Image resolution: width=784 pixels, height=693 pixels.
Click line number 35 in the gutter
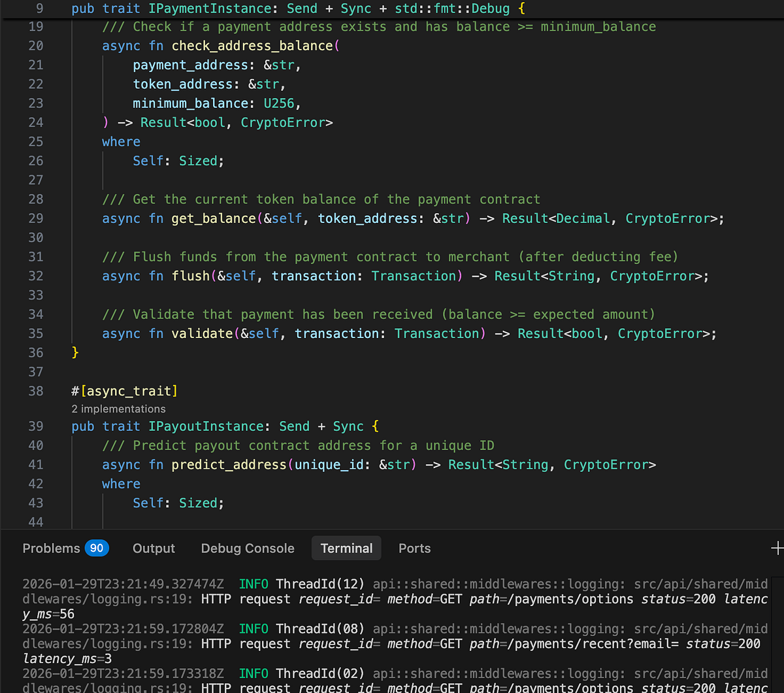pyautogui.click(x=36, y=333)
